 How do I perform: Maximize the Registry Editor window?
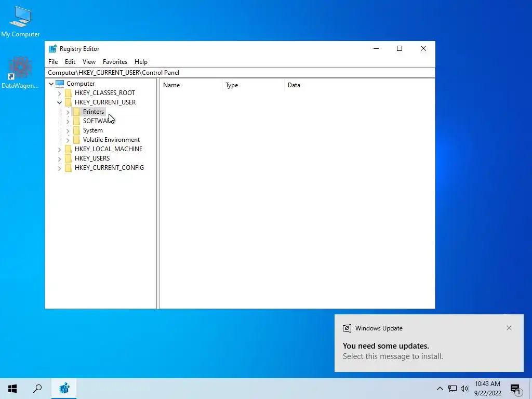coord(400,48)
